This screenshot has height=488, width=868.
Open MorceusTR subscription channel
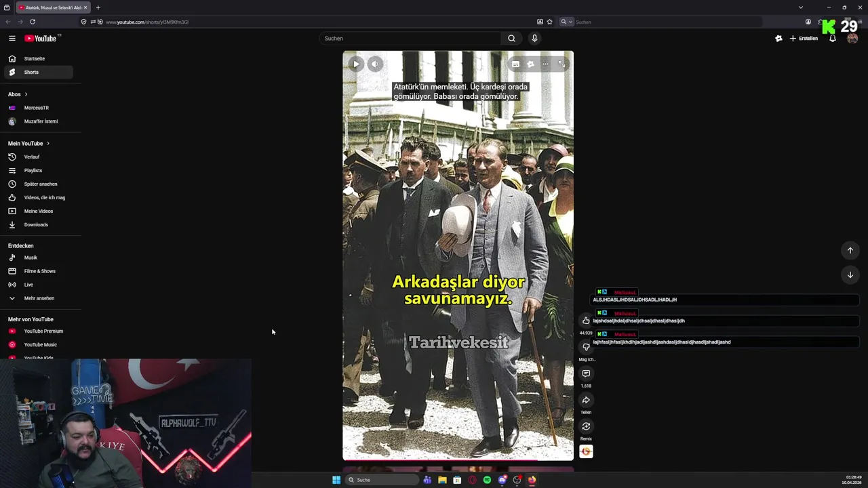39,108
